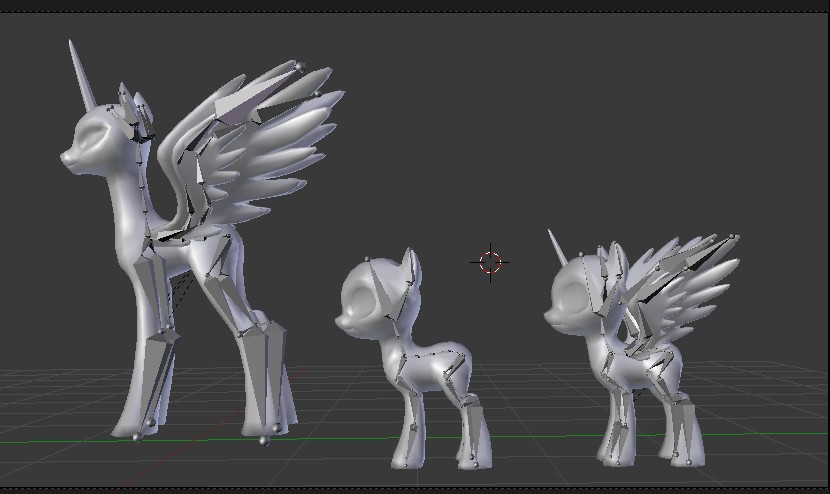Select the bone joint at small alicorn's wing tip
Image resolution: width=830 pixels, height=494 pixels.
click(735, 238)
